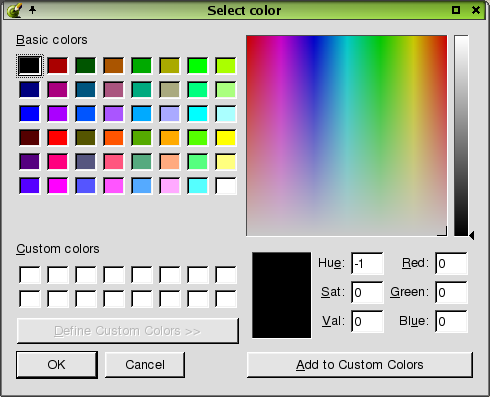The image size is (490, 397).
Task: Click the paint app icon in title bar
Action: 14,10
